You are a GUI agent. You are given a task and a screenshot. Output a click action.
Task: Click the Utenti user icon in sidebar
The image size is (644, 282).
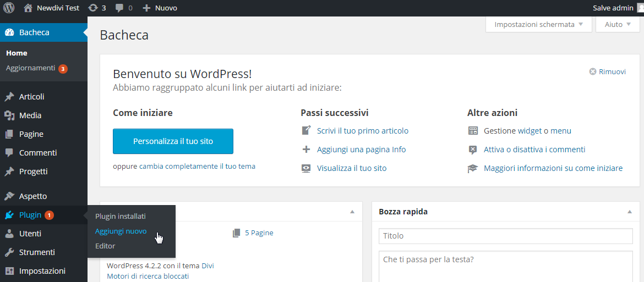pos(9,234)
